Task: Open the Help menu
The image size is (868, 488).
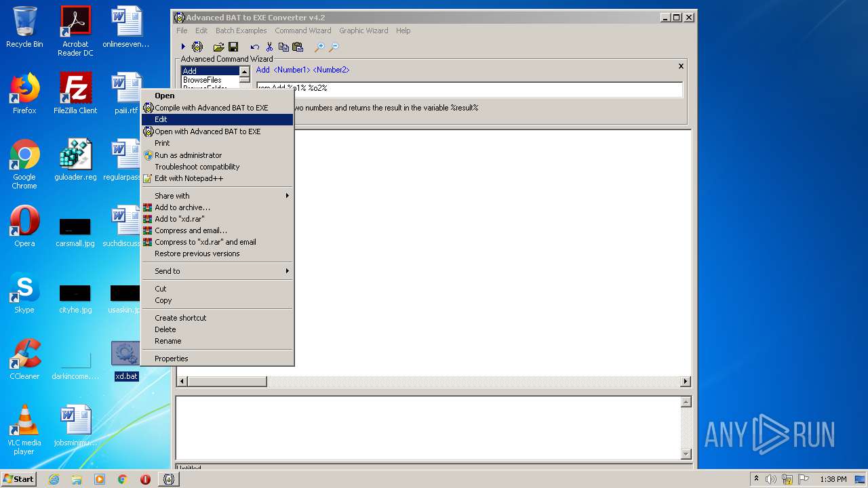Action: [x=403, y=30]
